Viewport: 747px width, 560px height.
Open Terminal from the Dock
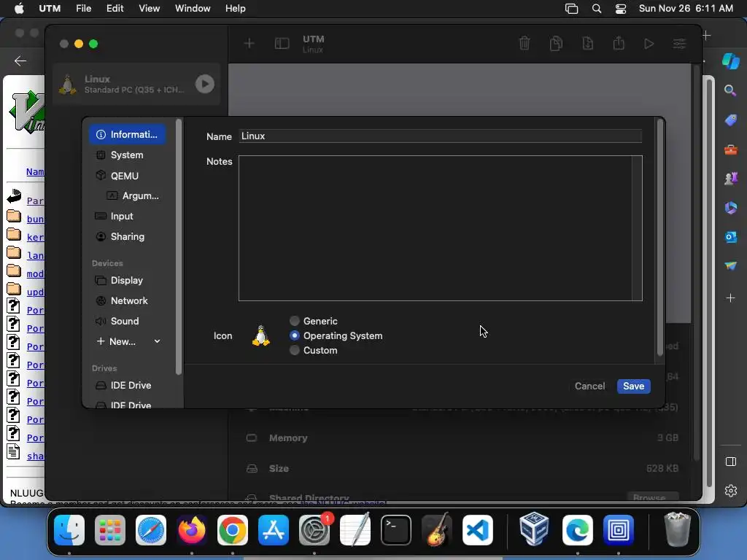(396, 530)
